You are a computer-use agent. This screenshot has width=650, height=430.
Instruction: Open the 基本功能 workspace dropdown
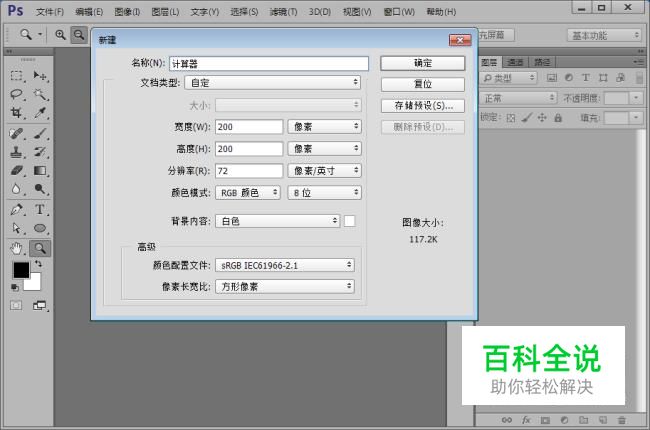point(604,35)
